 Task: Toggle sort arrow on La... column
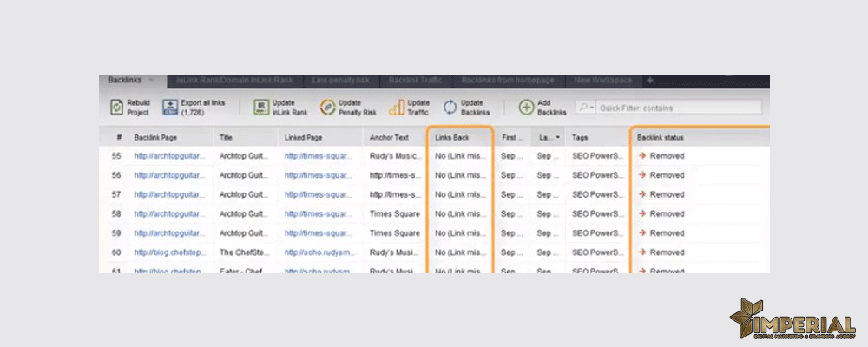pyautogui.click(x=557, y=137)
